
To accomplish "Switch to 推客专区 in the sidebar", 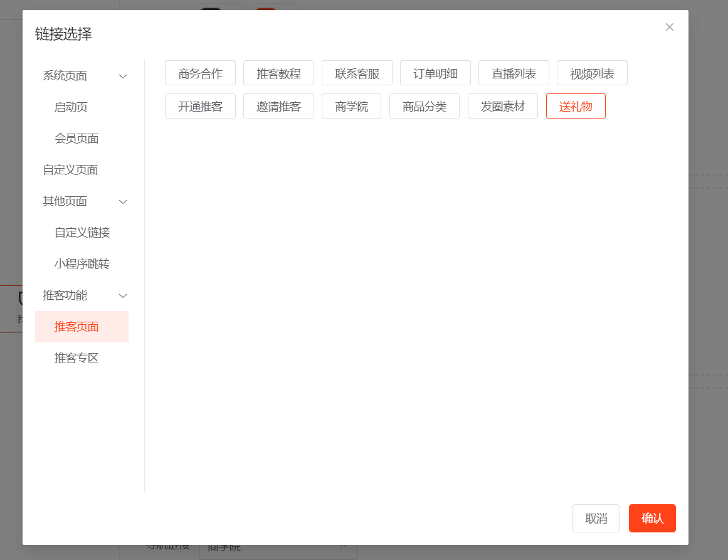I will pyautogui.click(x=76, y=358).
